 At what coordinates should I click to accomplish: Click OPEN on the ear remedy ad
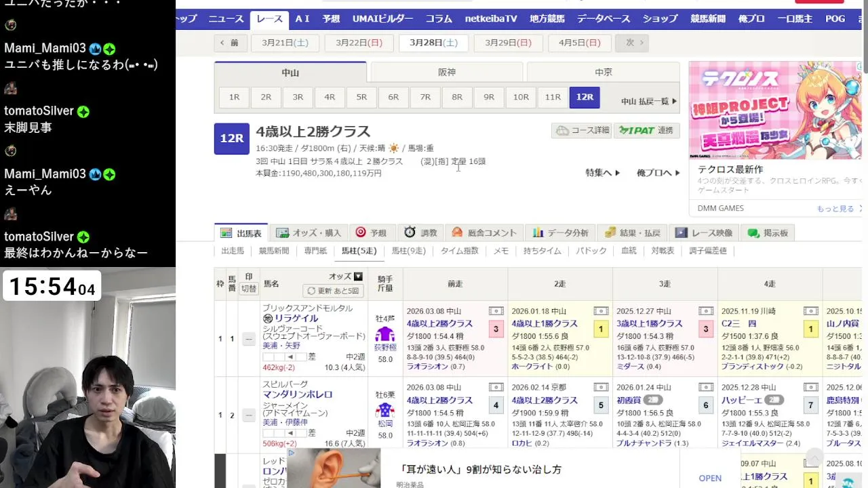click(x=710, y=478)
